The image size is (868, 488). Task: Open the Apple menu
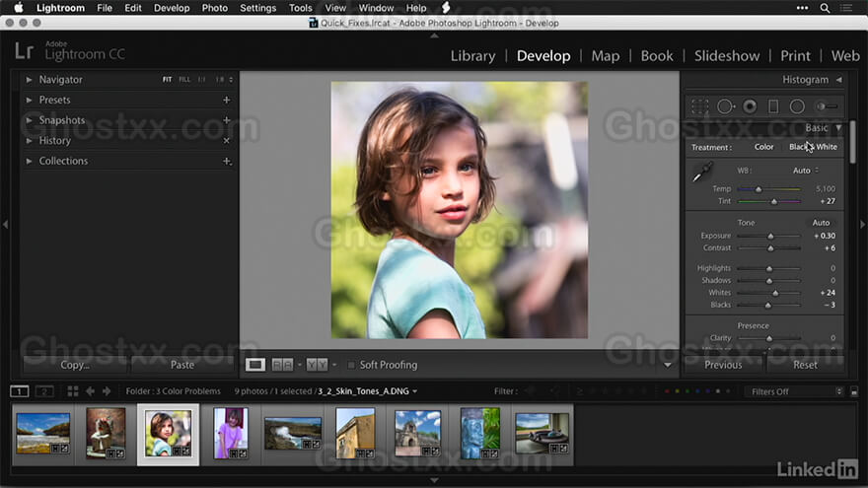tap(19, 8)
